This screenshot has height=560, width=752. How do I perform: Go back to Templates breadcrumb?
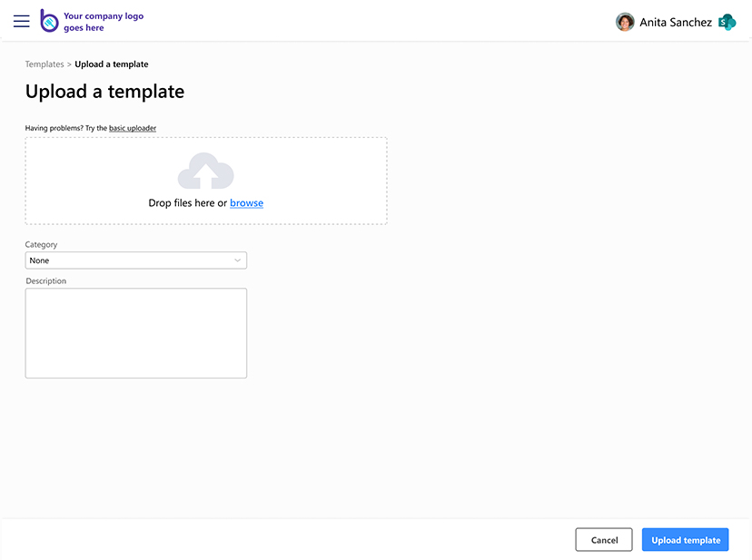point(45,64)
